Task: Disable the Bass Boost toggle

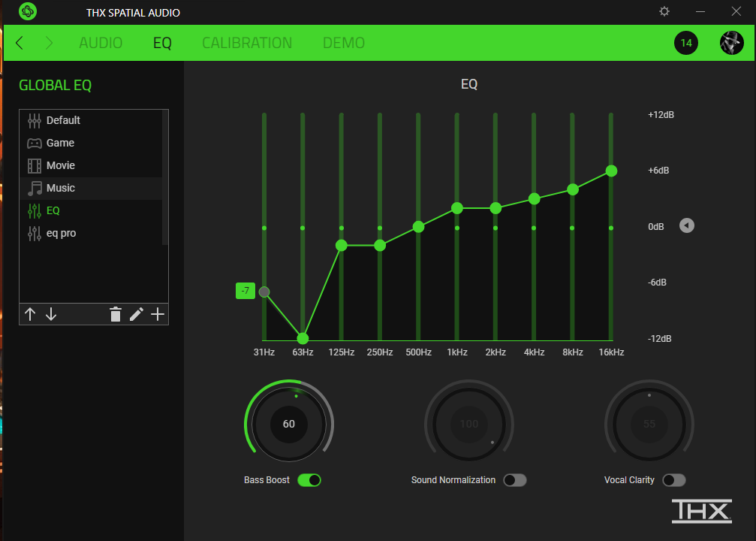Action: (x=309, y=480)
